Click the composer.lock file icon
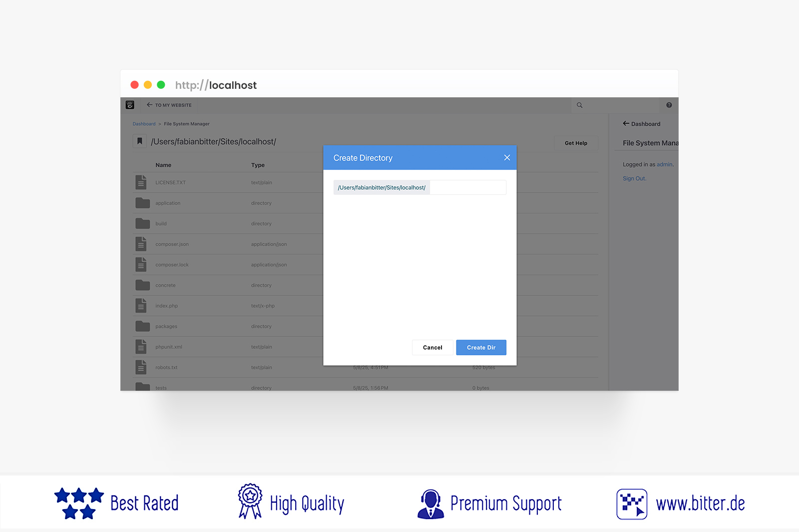This screenshot has width=799, height=532. (141, 265)
